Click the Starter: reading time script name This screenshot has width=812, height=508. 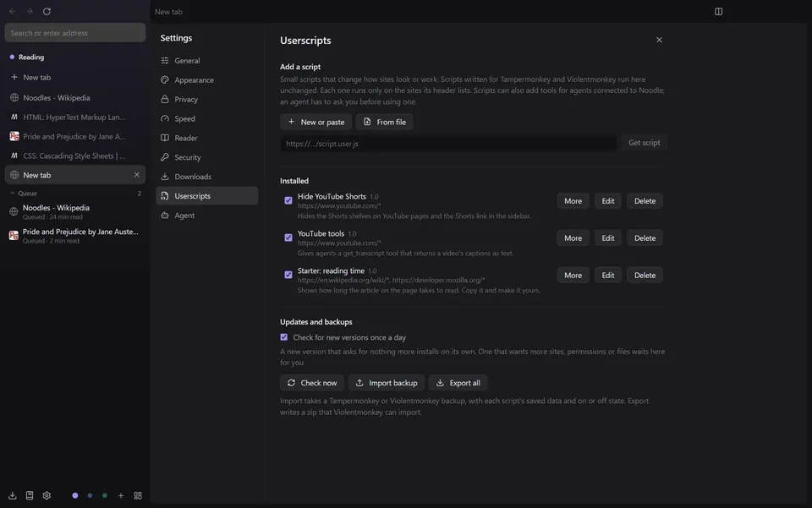[331, 271]
